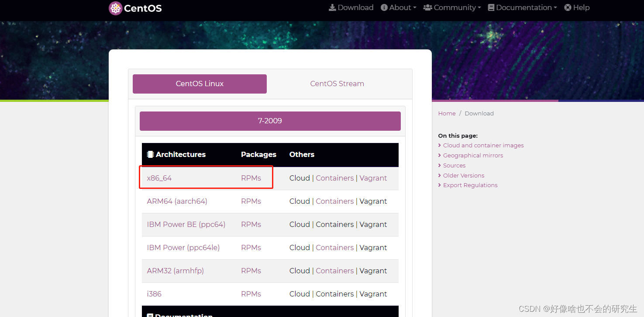Image resolution: width=644 pixels, height=317 pixels.
Task: Open the ARM32 (armhfp) architecture link
Action: coord(176,271)
